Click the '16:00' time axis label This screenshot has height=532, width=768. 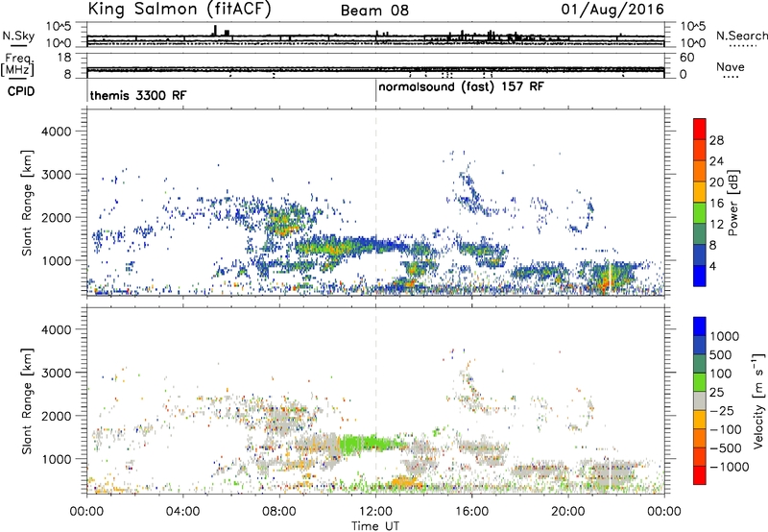pyautogui.click(x=471, y=512)
